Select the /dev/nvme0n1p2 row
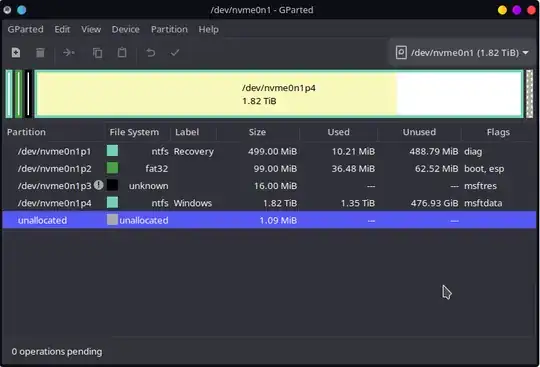The image size is (540, 367). (269, 168)
